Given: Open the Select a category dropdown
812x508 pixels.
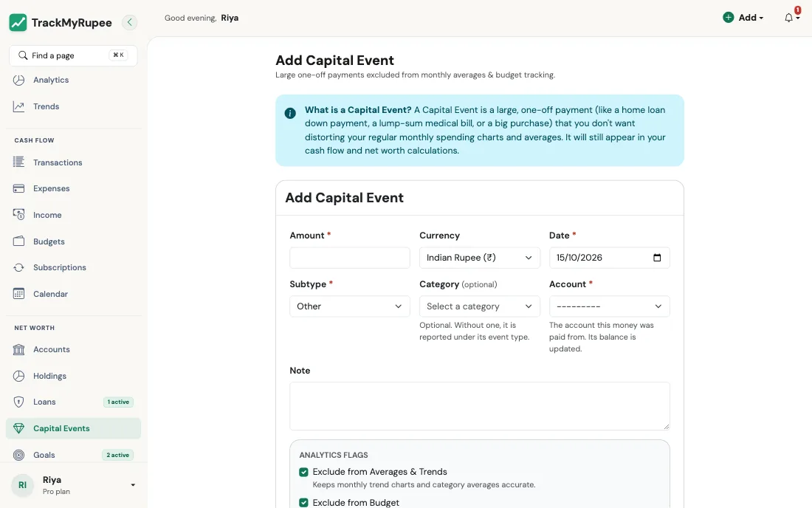Looking at the screenshot, I should pos(480,306).
